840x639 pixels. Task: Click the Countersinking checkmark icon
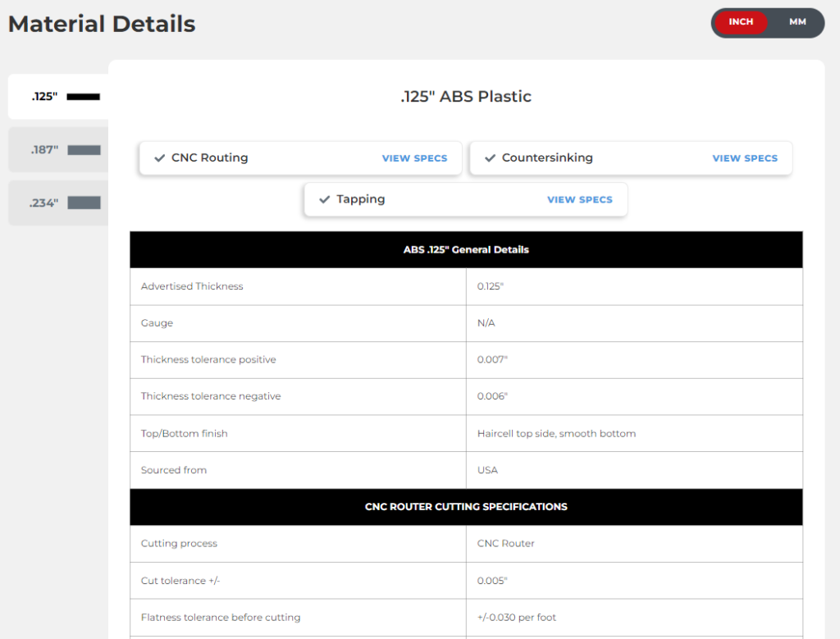[491, 158]
